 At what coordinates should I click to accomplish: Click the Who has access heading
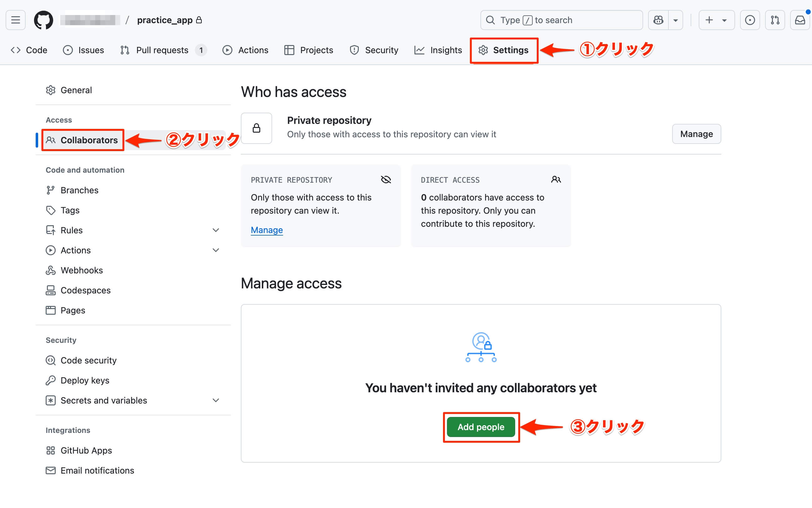click(x=294, y=92)
